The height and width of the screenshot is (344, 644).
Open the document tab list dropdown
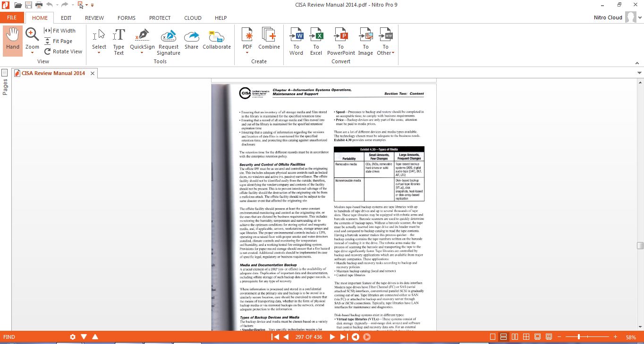pyautogui.click(x=640, y=73)
